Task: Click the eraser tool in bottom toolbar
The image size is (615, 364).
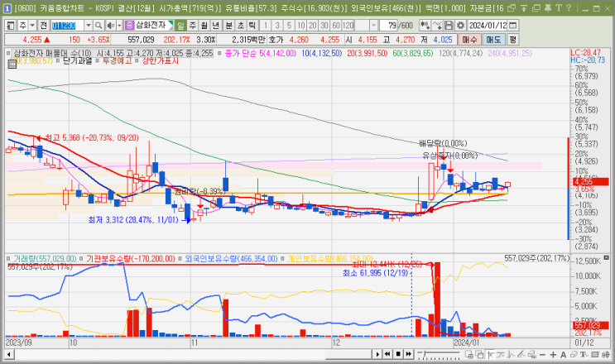Action: pyautogui.click(x=574, y=355)
